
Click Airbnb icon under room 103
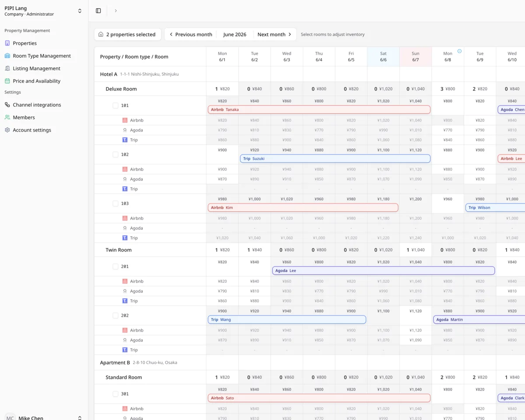click(x=125, y=218)
